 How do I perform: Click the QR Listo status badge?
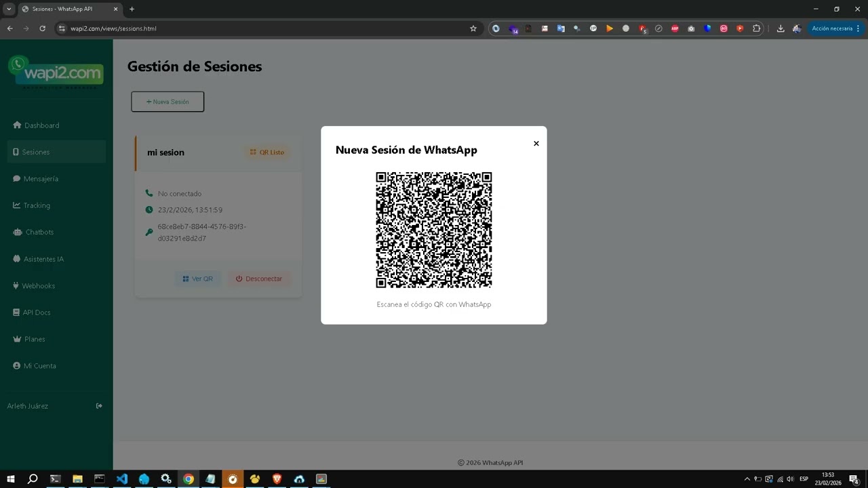(x=267, y=152)
